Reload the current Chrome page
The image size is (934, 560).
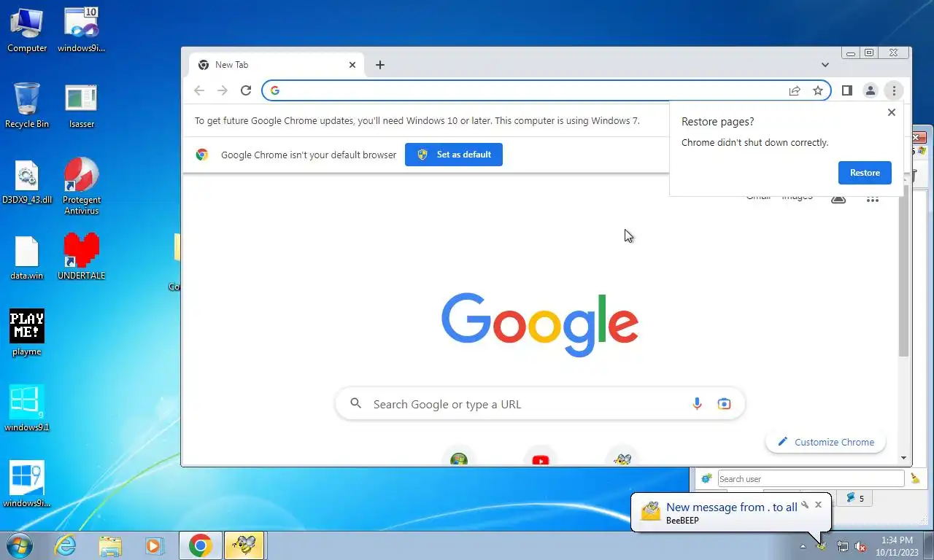pyautogui.click(x=246, y=90)
